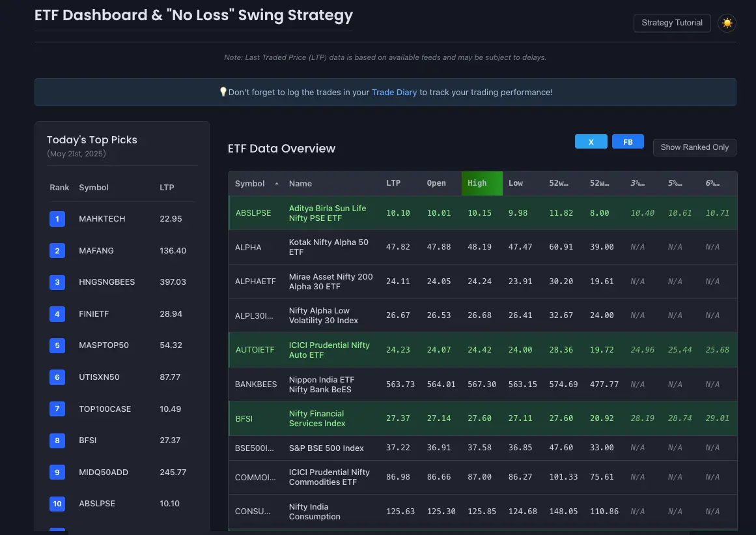
Task: Click BFSI symbol in data table
Action: tap(244, 419)
